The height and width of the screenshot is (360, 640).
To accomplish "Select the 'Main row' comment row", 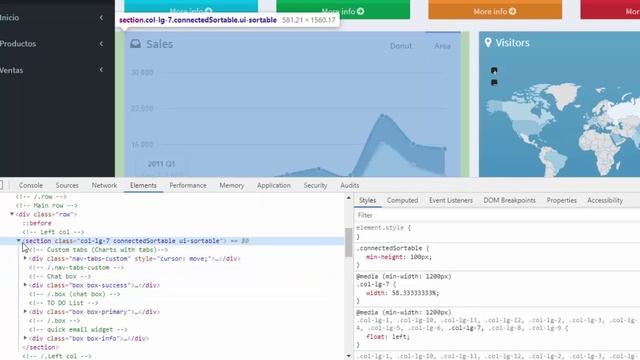I will [x=47, y=205].
